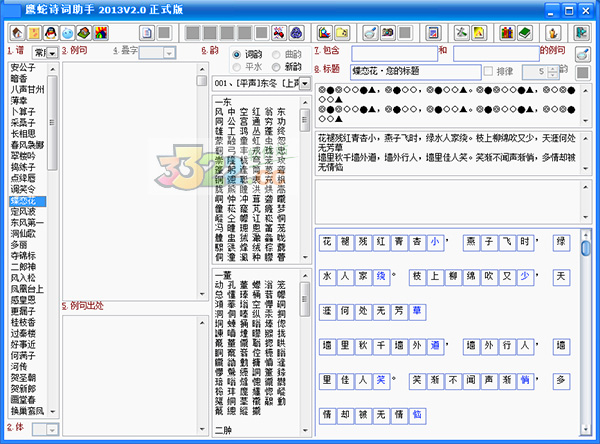This screenshot has height=444, width=600.
Task: Select 桂枝香 in the tune list
Action: point(23,322)
